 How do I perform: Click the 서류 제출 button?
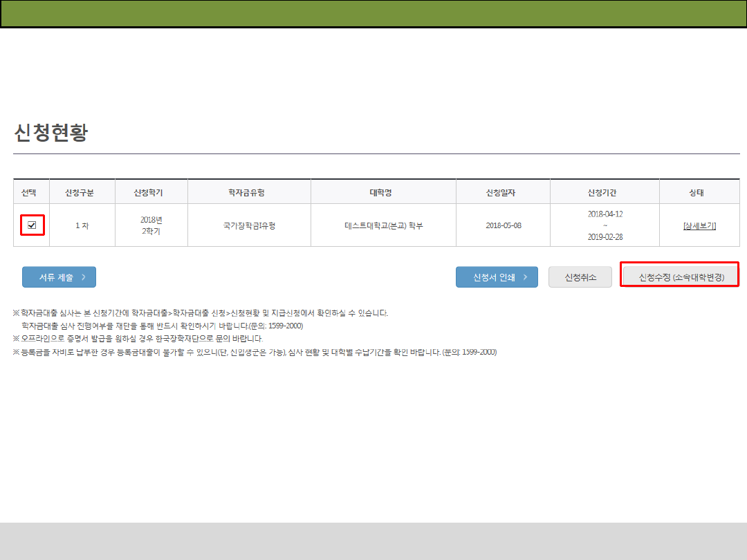[59, 277]
